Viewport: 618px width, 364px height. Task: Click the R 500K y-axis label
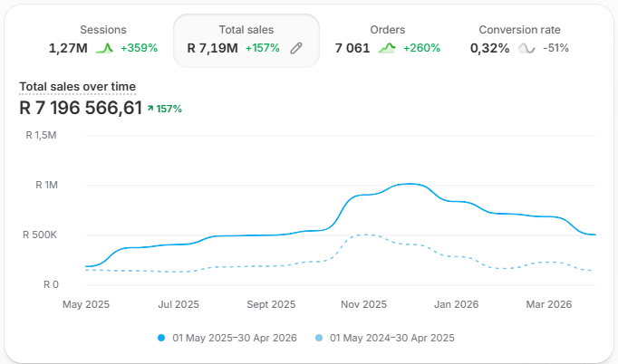pos(40,235)
